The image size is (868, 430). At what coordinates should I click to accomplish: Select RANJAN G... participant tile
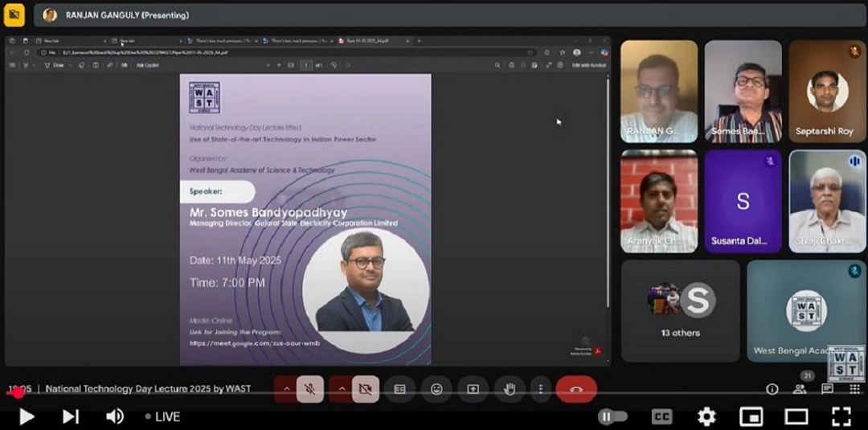pyautogui.click(x=659, y=92)
